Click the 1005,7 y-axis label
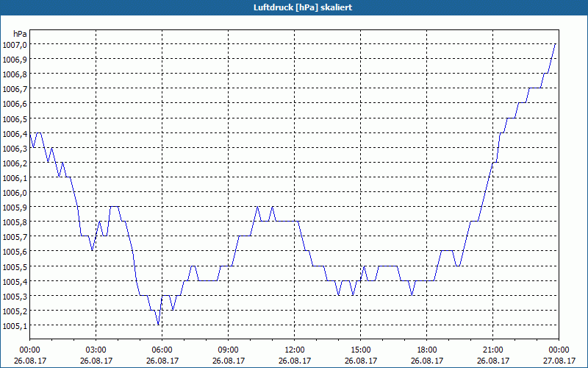588x368 pixels. [15, 237]
